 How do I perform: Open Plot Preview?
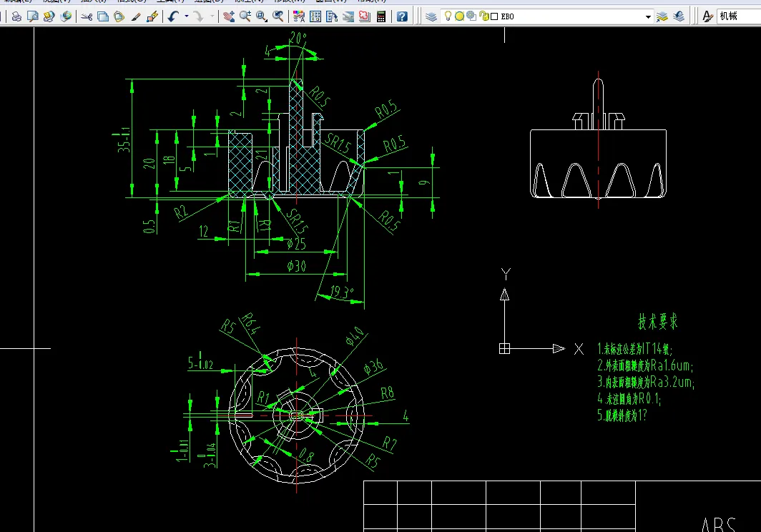[x=32, y=16]
